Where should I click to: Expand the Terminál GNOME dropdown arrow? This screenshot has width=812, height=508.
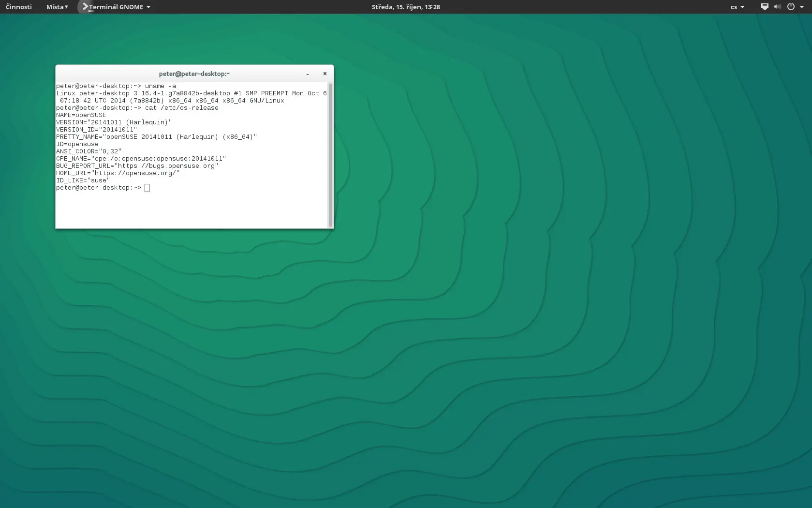point(148,7)
